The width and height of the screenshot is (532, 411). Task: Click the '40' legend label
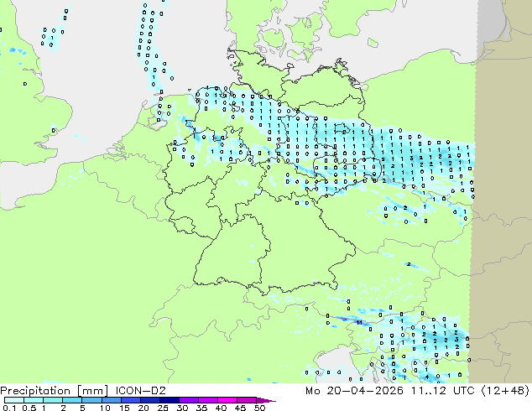pyautogui.click(x=221, y=408)
